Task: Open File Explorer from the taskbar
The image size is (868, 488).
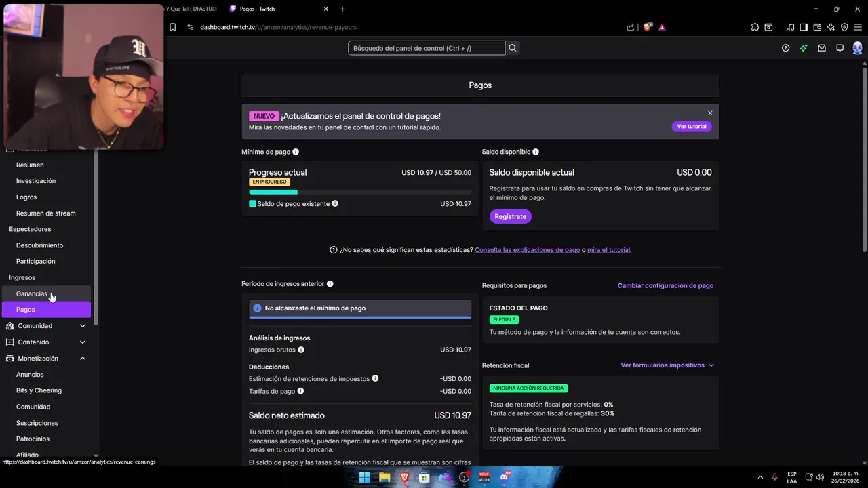Action: [x=384, y=477]
